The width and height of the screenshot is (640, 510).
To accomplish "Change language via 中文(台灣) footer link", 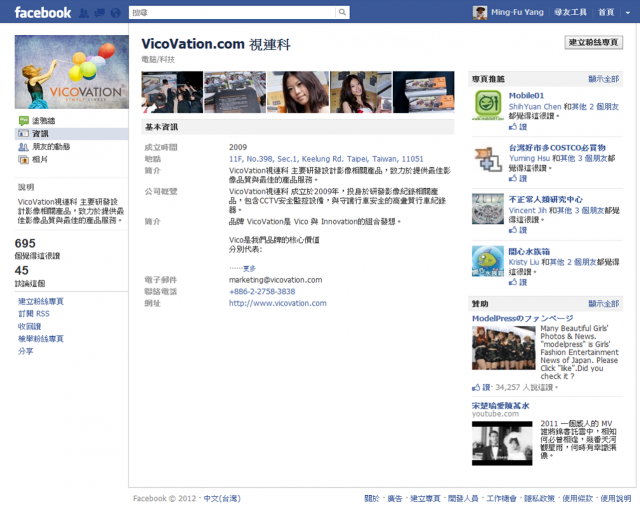I will point(222,499).
